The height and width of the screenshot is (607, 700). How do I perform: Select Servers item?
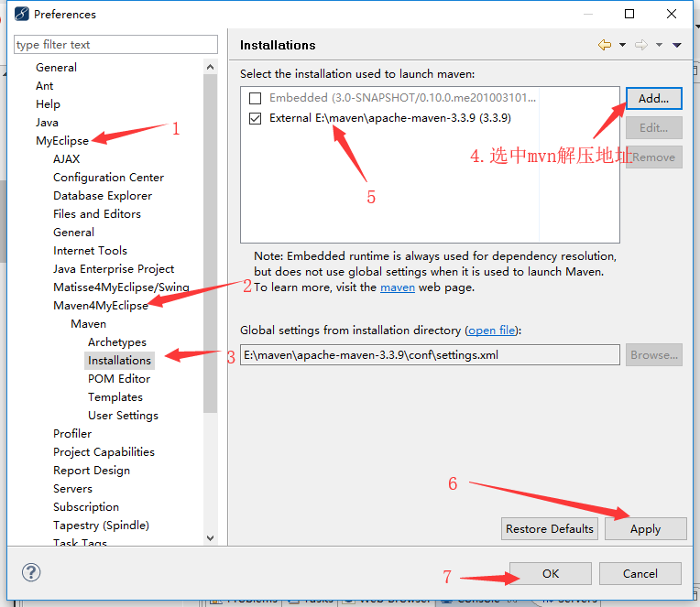pos(72,488)
